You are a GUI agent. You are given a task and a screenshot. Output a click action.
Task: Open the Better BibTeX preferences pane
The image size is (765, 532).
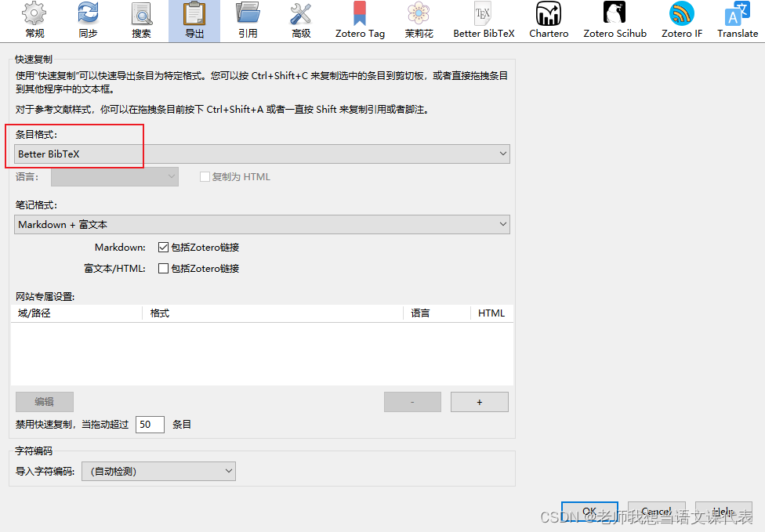pyautogui.click(x=484, y=21)
